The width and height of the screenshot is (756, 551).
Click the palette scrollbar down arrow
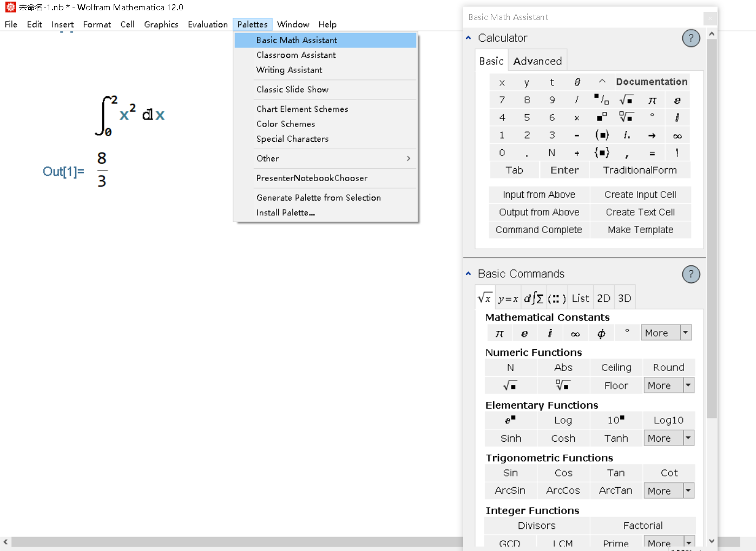tap(712, 541)
